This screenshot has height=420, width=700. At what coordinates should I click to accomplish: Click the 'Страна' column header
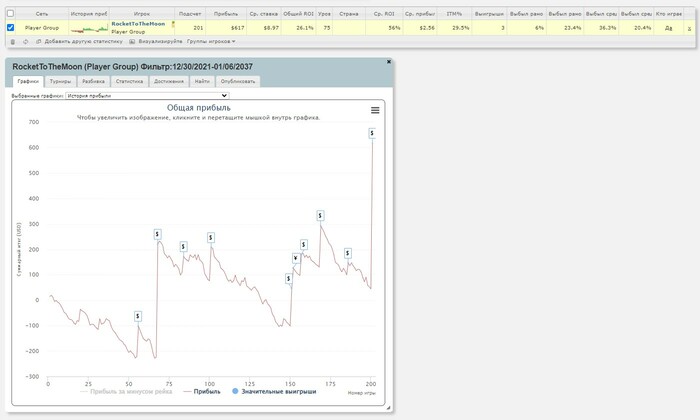pyautogui.click(x=349, y=14)
